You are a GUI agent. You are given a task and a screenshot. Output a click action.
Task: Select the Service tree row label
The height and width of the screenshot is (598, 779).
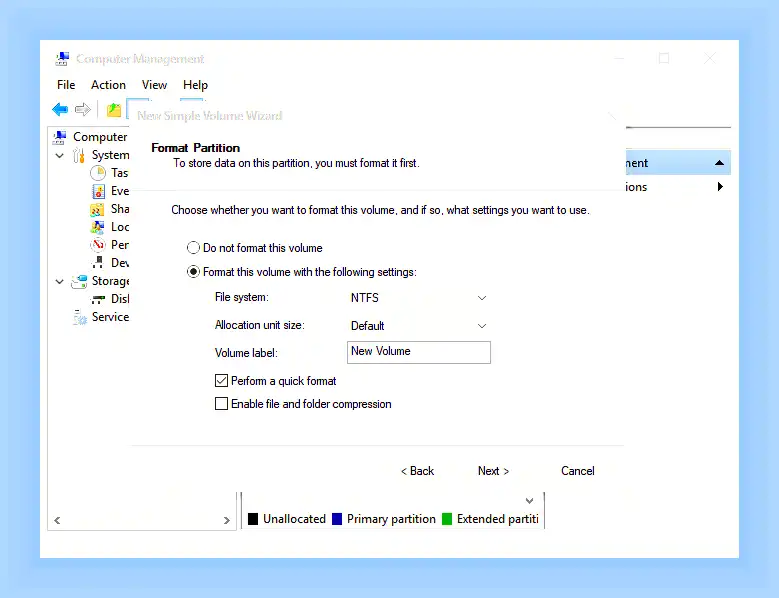[110, 317]
